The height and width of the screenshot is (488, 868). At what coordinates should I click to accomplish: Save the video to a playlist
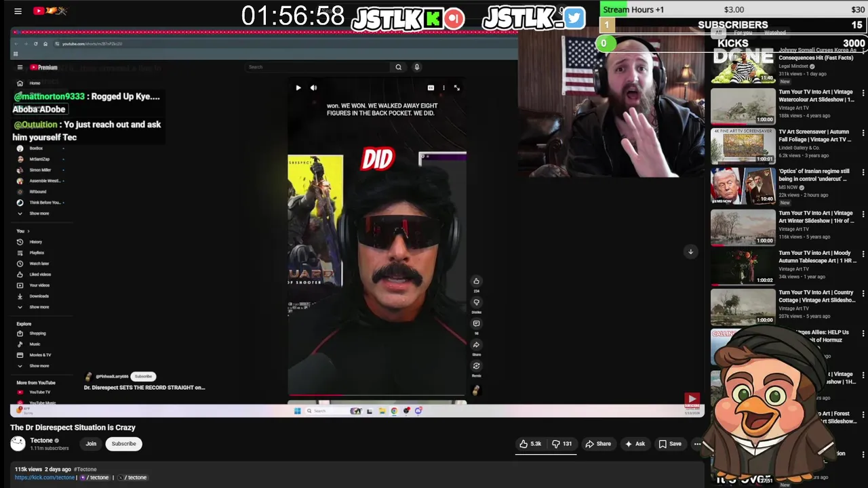click(x=670, y=444)
